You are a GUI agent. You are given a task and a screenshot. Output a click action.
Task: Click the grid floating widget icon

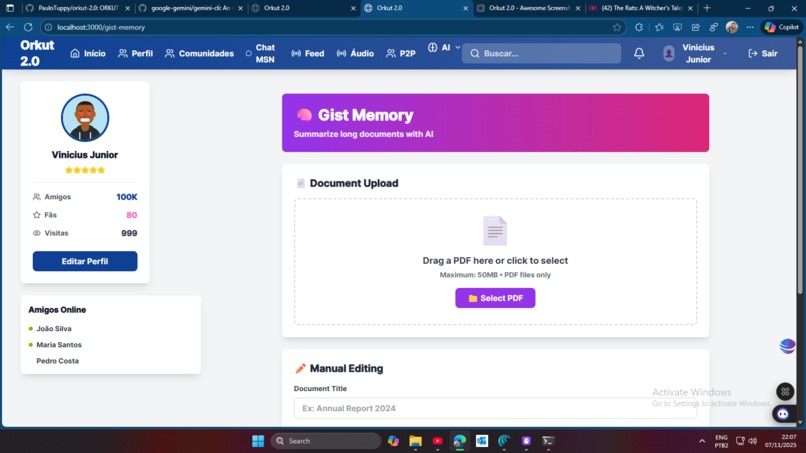point(785,392)
